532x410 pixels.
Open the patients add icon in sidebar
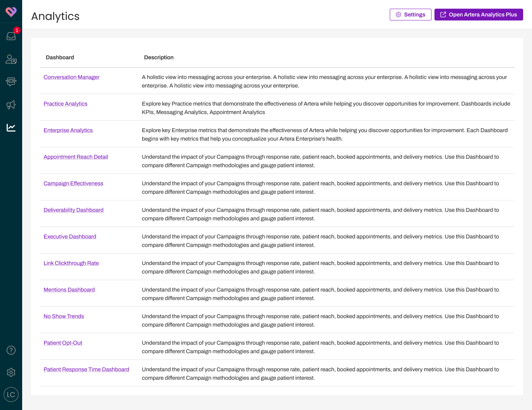11,59
